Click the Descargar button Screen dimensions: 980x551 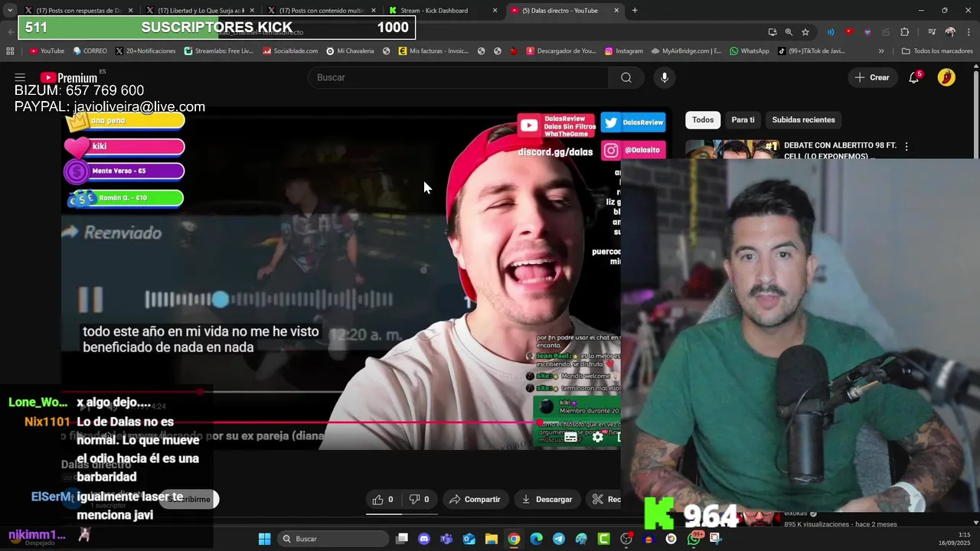click(547, 499)
